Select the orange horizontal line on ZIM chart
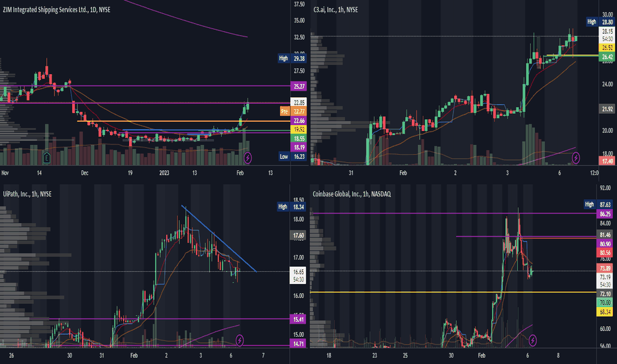Viewport: 617px width, 364px height. click(183, 121)
